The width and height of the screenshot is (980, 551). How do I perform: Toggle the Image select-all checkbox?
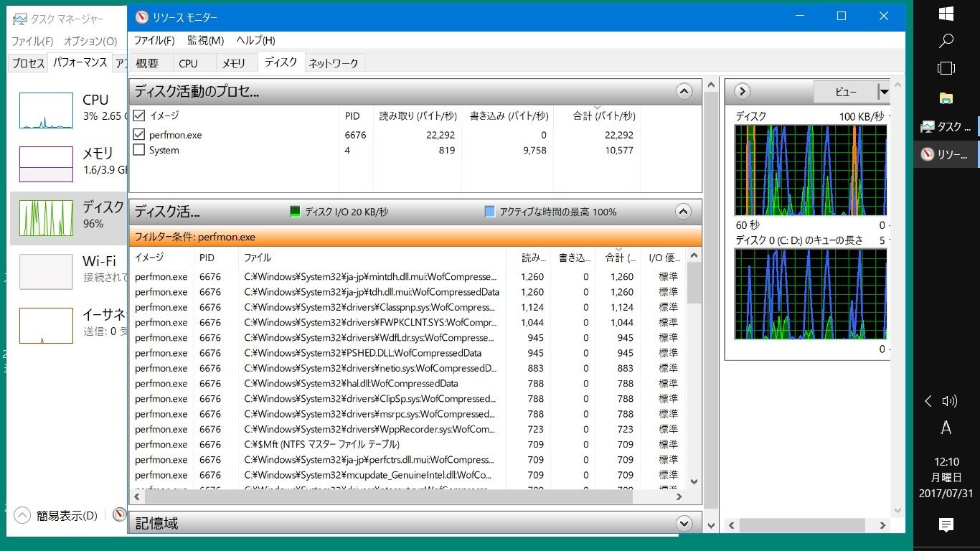pos(139,116)
